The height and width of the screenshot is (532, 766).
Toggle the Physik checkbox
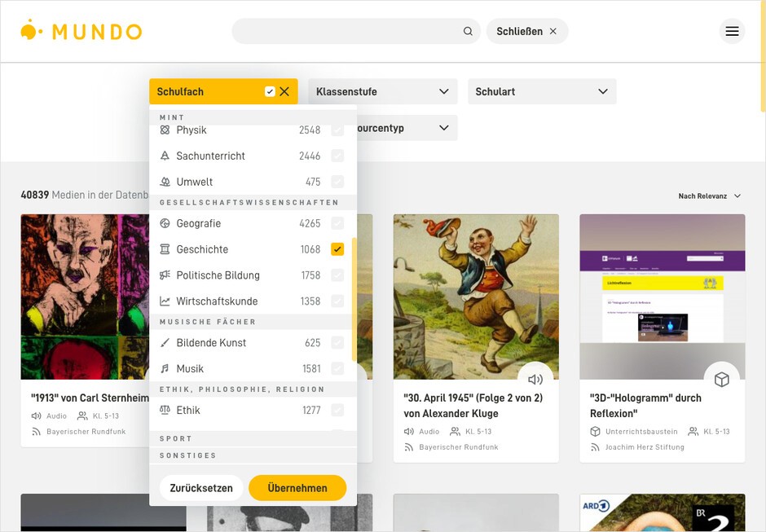pos(337,130)
